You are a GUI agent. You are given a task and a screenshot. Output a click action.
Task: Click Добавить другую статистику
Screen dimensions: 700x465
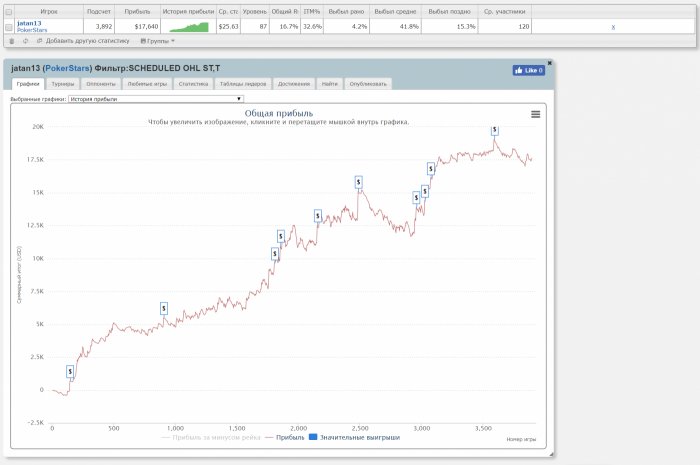pyautogui.click(x=83, y=41)
